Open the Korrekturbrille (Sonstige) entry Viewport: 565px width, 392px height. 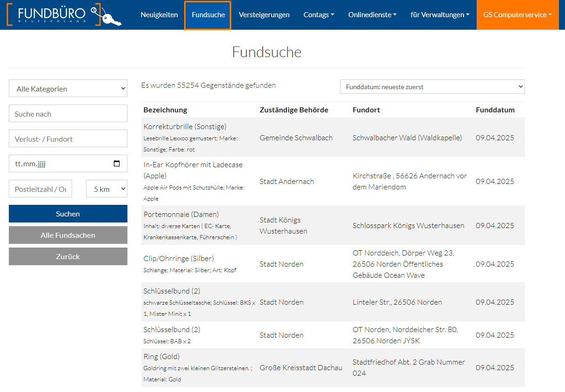pos(185,126)
